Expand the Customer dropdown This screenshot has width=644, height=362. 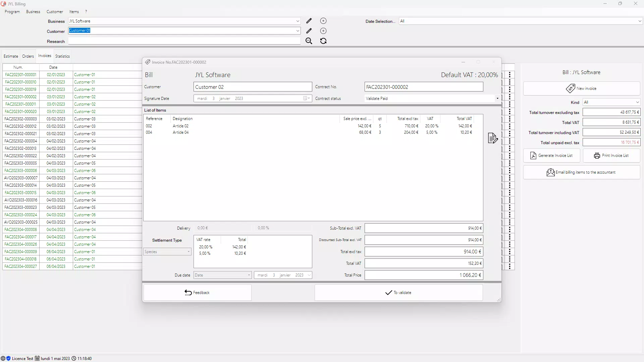(x=298, y=31)
